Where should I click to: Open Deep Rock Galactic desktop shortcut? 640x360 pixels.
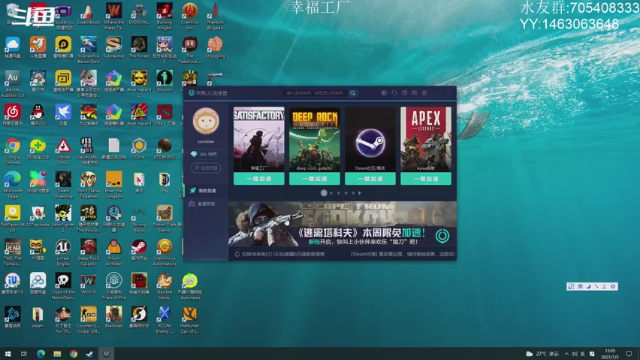point(89,252)
